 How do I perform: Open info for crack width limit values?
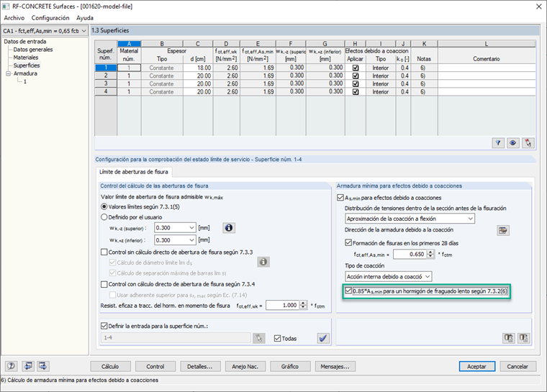point(230,228)
